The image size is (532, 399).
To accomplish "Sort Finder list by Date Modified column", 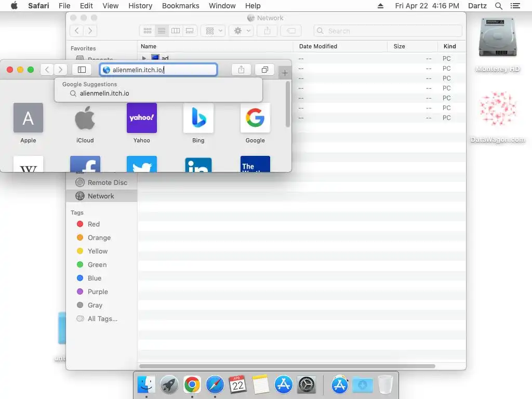I will pyautogui.click(x=340, y=46).
